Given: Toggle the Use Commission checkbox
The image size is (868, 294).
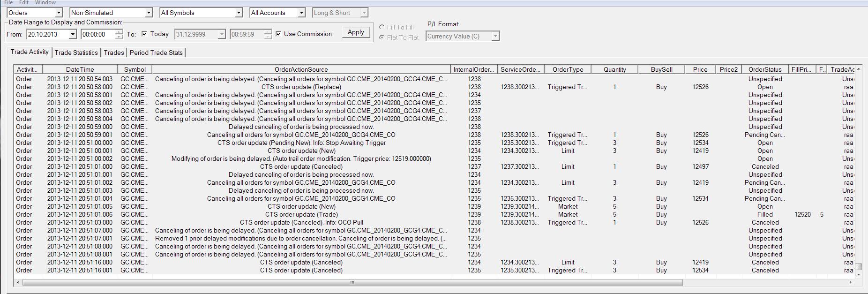Looking at the screenshot, I should coord(279,34).
